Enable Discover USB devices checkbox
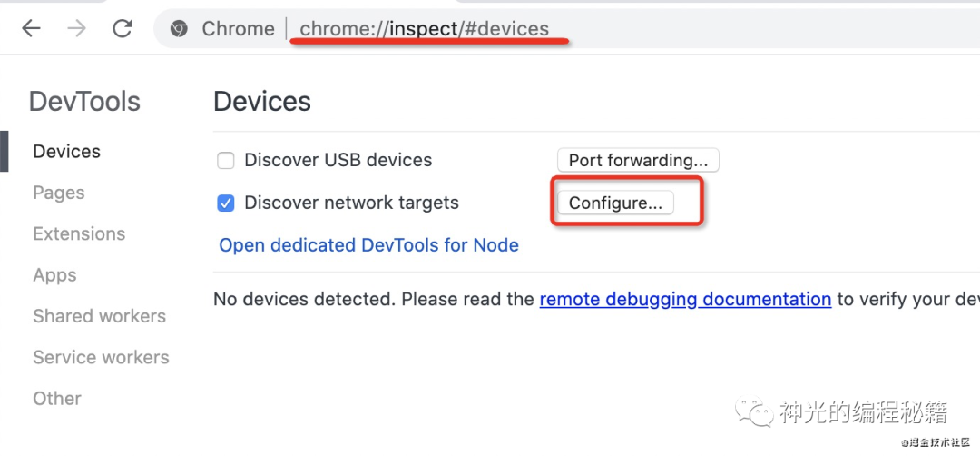Viewport: 980px width, 456px height. point(226,161)
